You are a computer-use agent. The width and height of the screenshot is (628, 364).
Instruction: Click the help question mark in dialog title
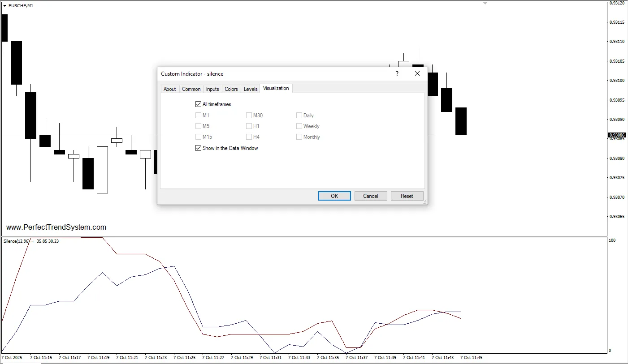point(397,74)
